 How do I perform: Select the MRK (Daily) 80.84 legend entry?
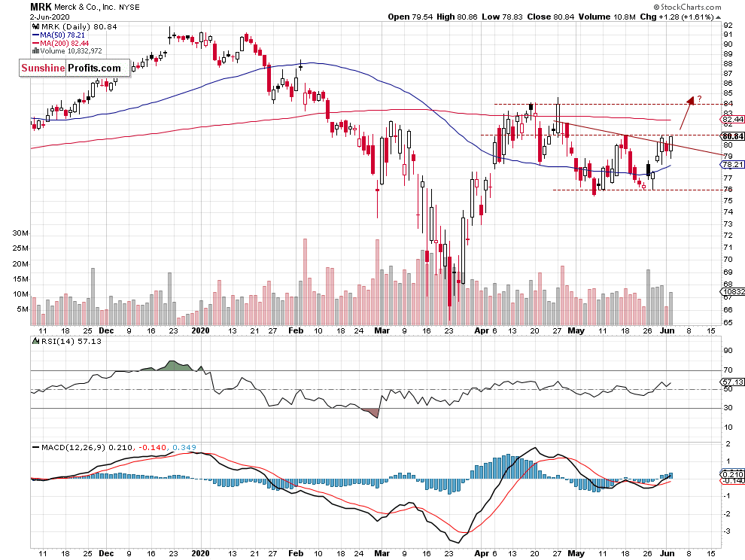[x=79, y=27]
